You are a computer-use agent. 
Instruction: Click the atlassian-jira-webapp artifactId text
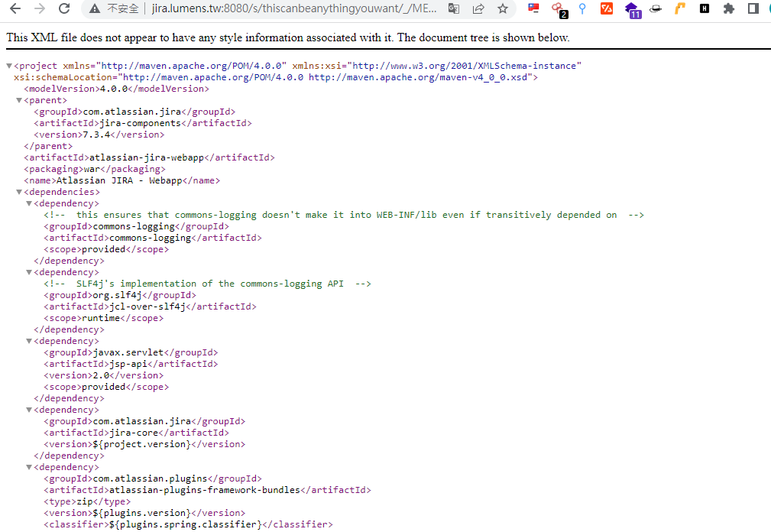pos(147,157)
